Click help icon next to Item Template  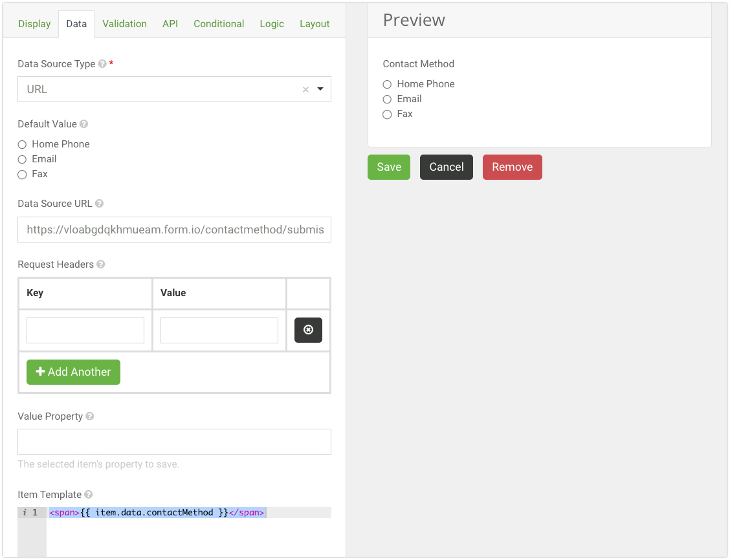[89, 495]
